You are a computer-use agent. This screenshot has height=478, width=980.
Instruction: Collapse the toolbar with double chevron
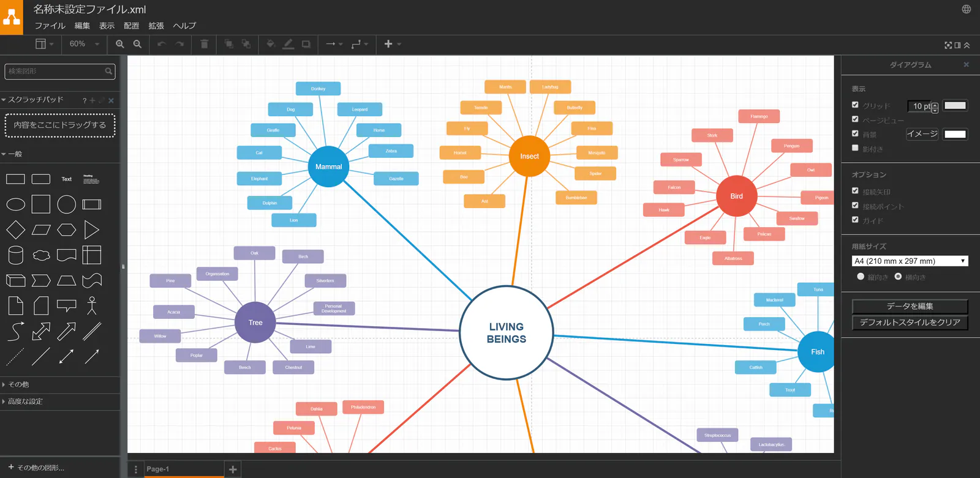(967, 45)
